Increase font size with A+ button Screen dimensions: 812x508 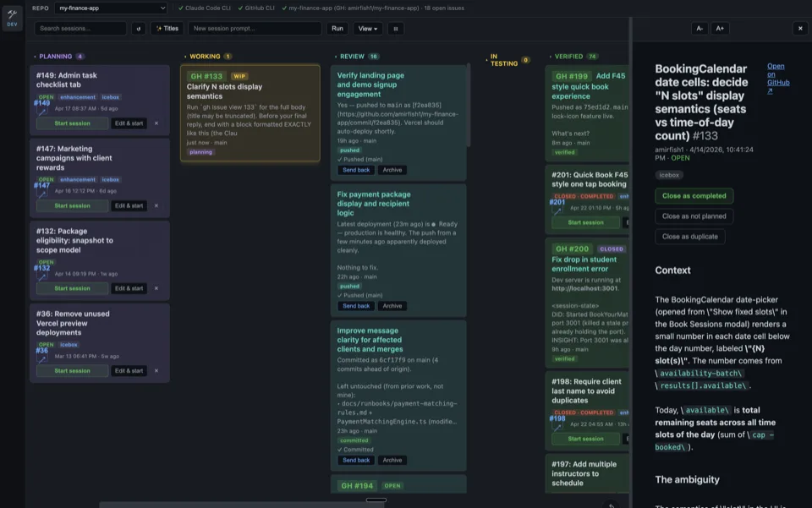coord(720,29)
